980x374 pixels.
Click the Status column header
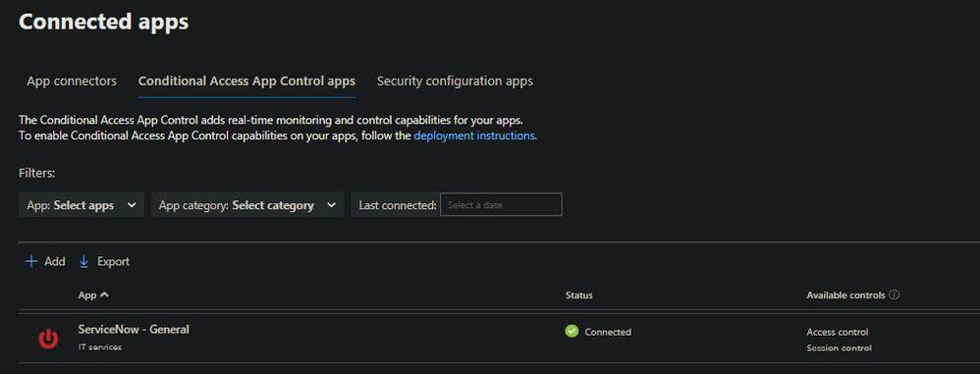578,294
